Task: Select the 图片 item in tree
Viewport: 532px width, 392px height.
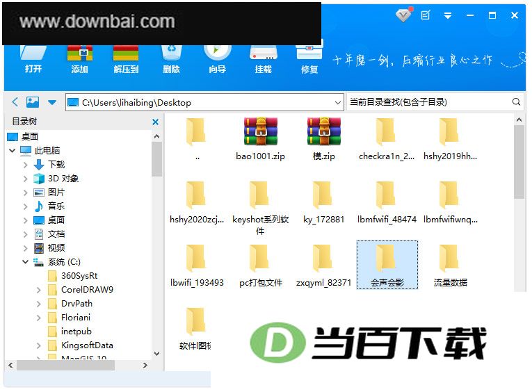Action: click(x=49, y=193)
